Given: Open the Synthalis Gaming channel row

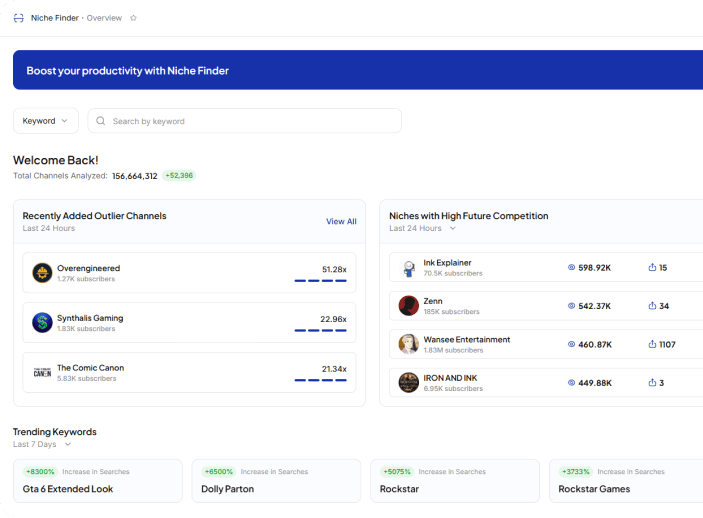Looking at the screenshot, I should (189, 322).
